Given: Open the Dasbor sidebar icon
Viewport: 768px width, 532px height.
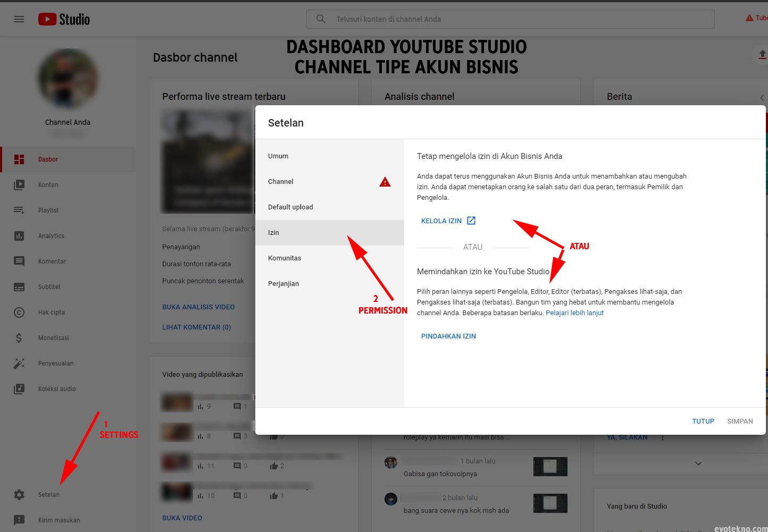Looking at the screenshot, I should 19,159.
